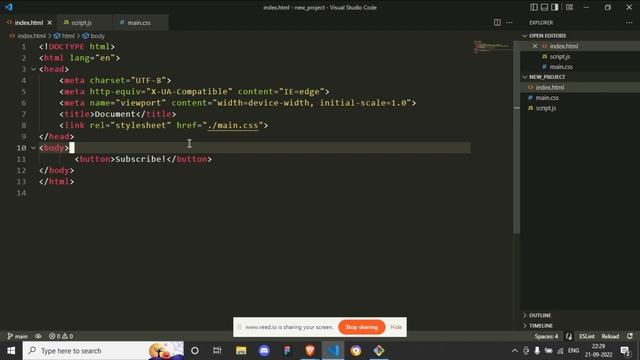
Task: Click index.html in the breadcrumb
Action: point(31,36)
